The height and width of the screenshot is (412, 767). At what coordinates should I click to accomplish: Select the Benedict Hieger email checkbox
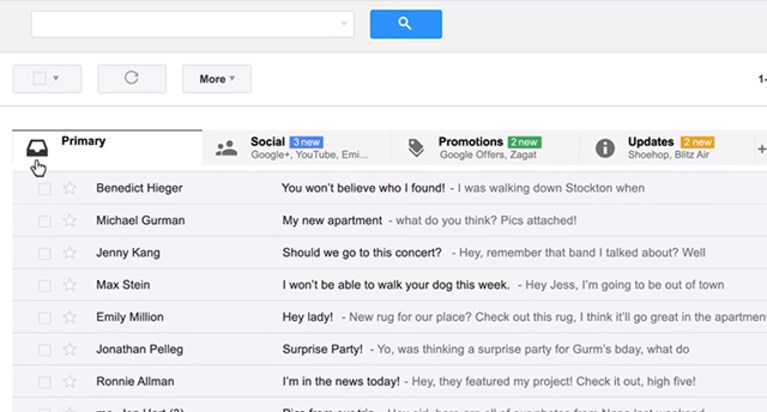click(x=45, y=189)
